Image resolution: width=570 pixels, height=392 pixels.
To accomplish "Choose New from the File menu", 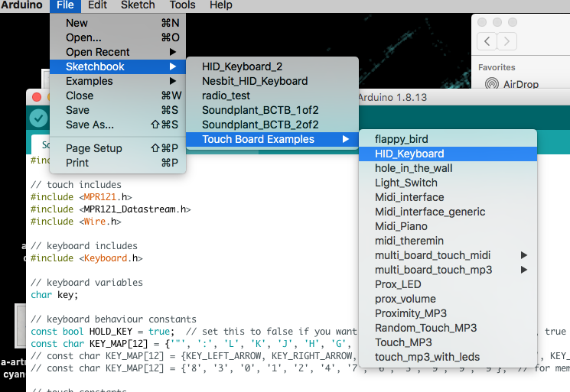I will pos(118,23).
